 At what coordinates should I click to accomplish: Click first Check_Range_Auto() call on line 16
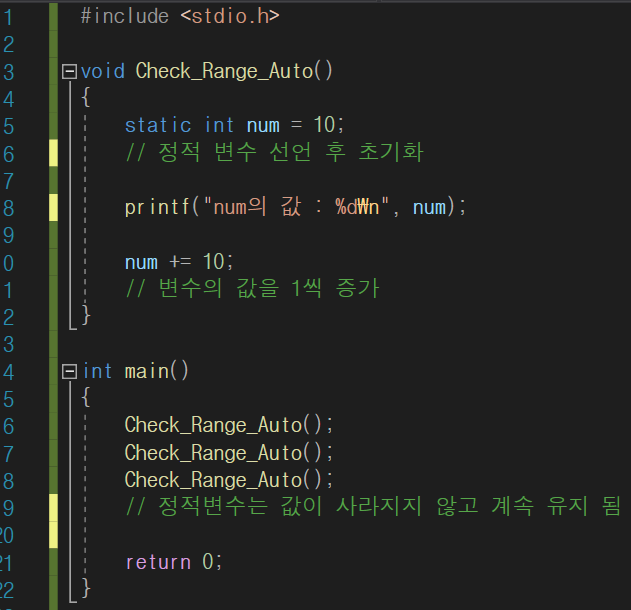[x=229, y=425]
